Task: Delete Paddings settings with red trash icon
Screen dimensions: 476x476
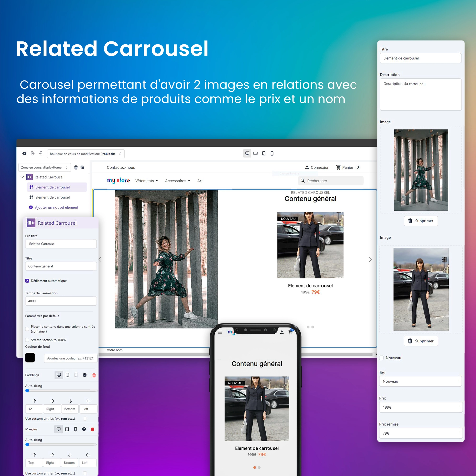Action: point(94,375)
